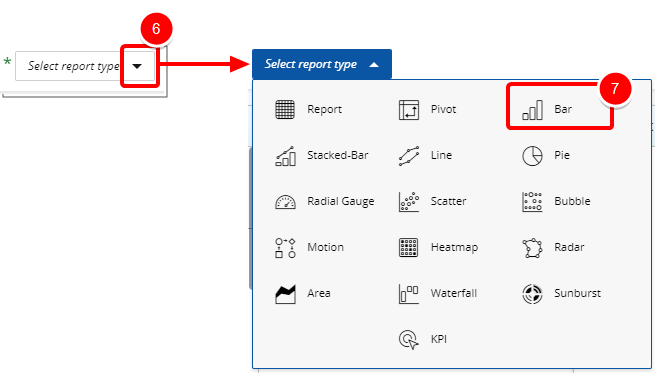The height and width of the screenshot is (385, 667).
Task: Choose the Scatter plot icon
Action: pyautogui.click(x=408, y=202)
